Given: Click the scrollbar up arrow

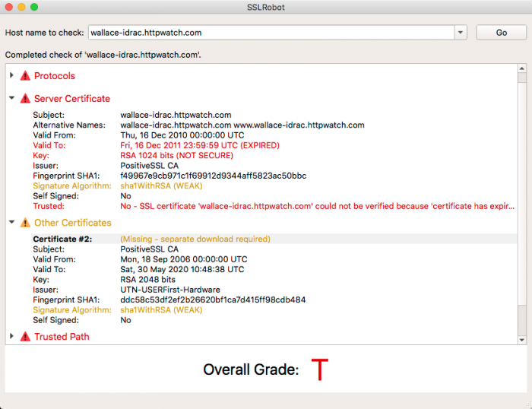Looking at the screenshot, I should click(x=522, y=68).
